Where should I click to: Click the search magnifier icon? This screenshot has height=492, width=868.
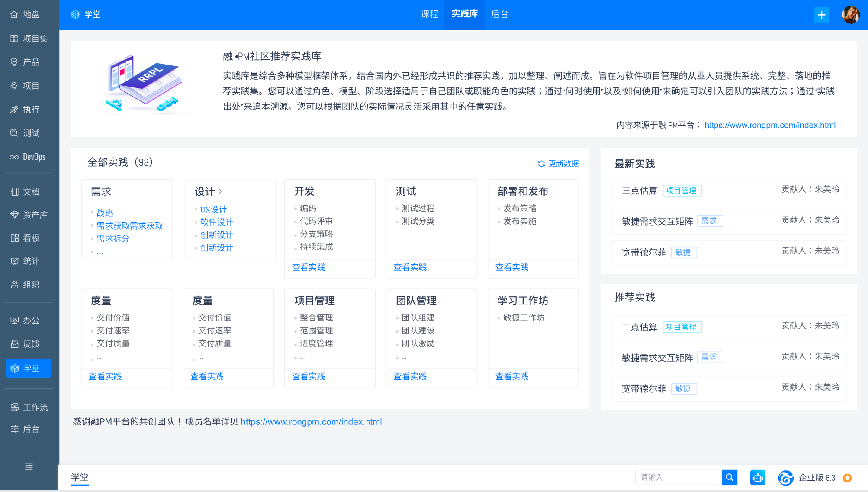[x=730, y=477]
